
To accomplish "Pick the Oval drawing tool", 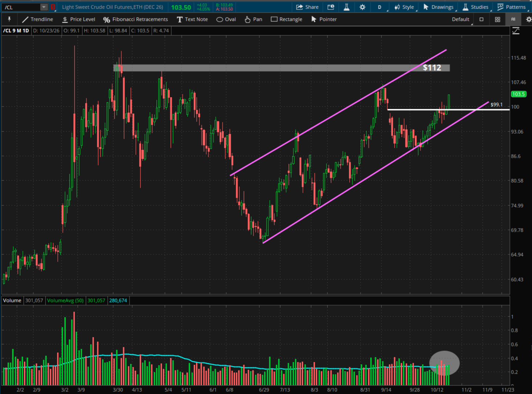I will pyautogui.click(x=226, y=19).
